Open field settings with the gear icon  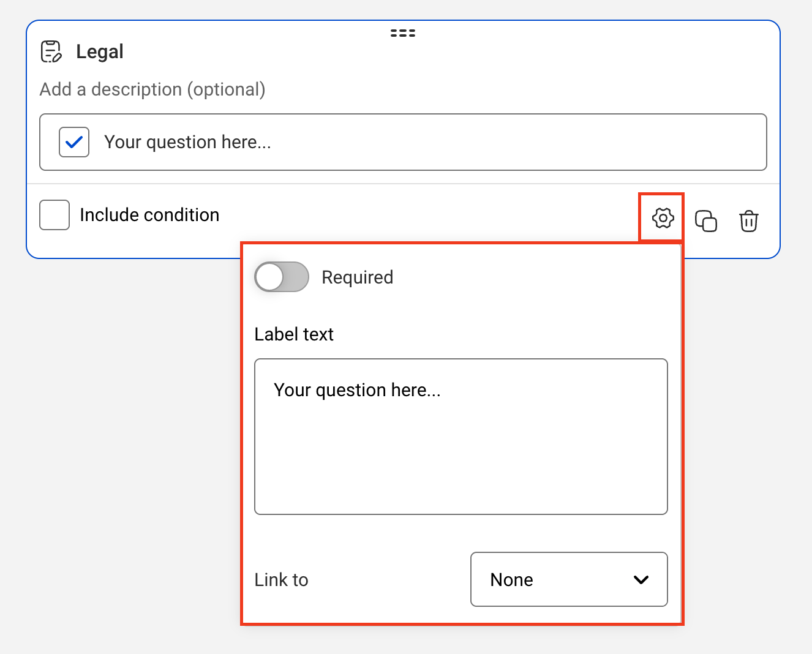click(663, 218)
